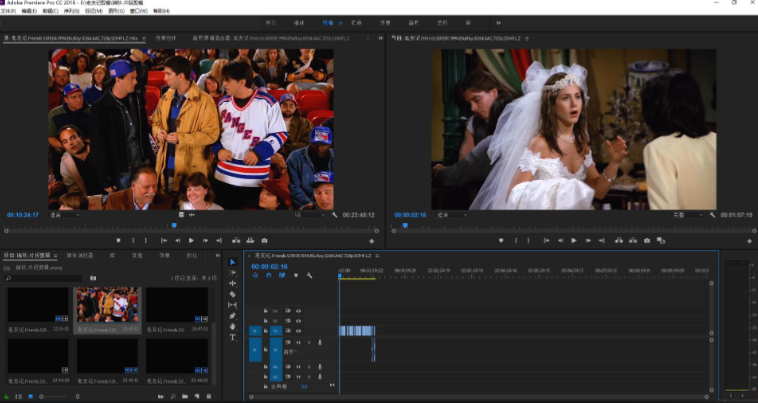
Task: Select the hockey game clip thumbnail
Action: (107, 305)
